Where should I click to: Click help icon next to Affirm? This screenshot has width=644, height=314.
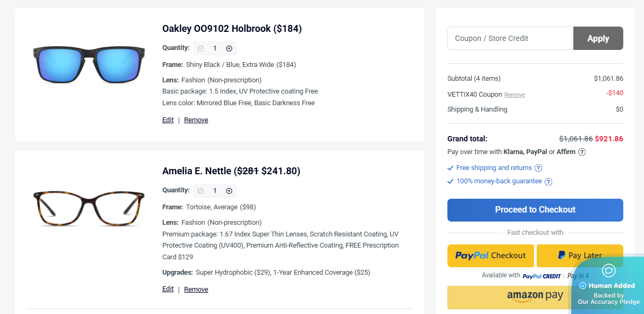point(582,152)
